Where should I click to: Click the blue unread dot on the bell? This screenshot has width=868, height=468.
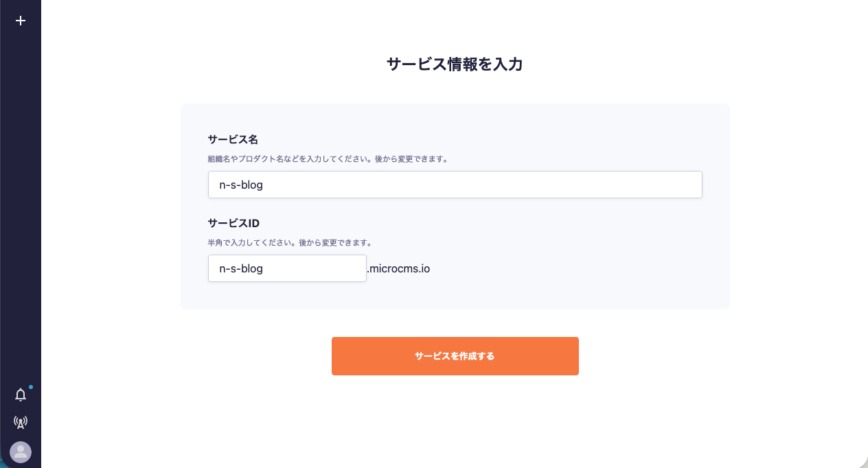pos(31,387)
